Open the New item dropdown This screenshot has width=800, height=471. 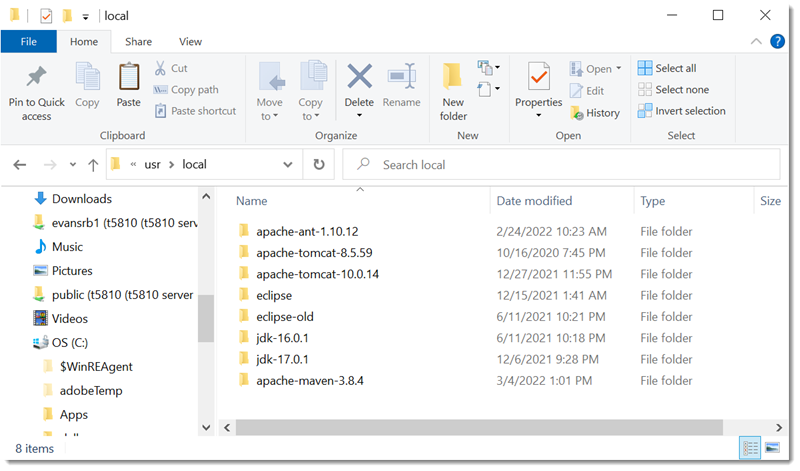click(489, 67)
